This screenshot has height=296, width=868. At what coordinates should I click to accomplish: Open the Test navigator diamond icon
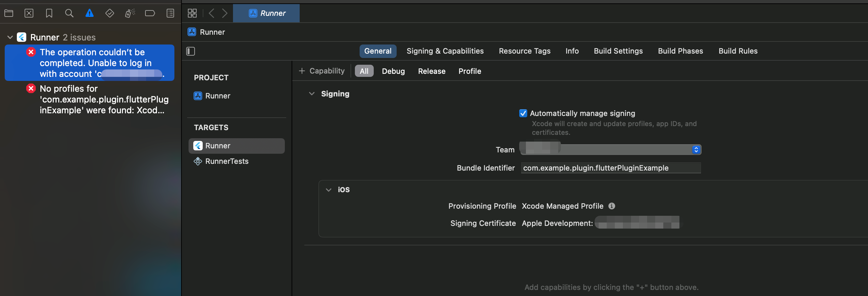tap(109, 13)
